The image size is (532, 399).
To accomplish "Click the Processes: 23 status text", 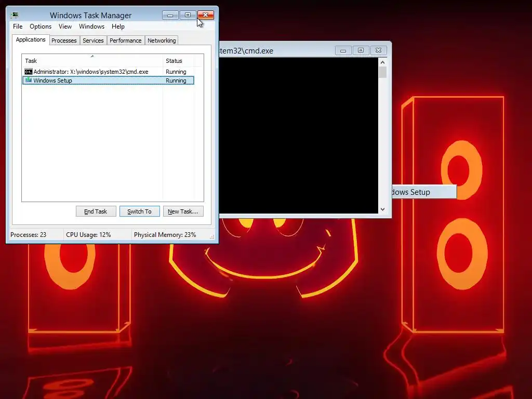I will tap(28, 235).
